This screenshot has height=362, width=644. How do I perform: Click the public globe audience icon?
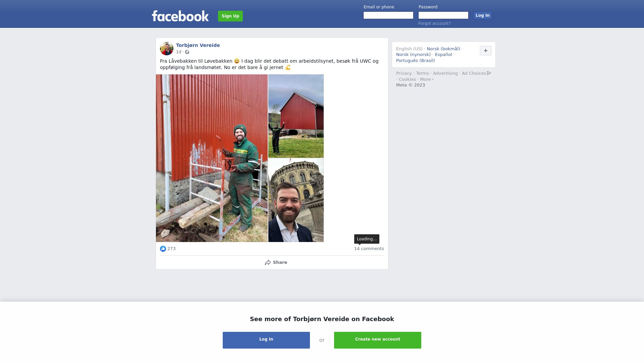pyautogui.click(x=187, y=52)
